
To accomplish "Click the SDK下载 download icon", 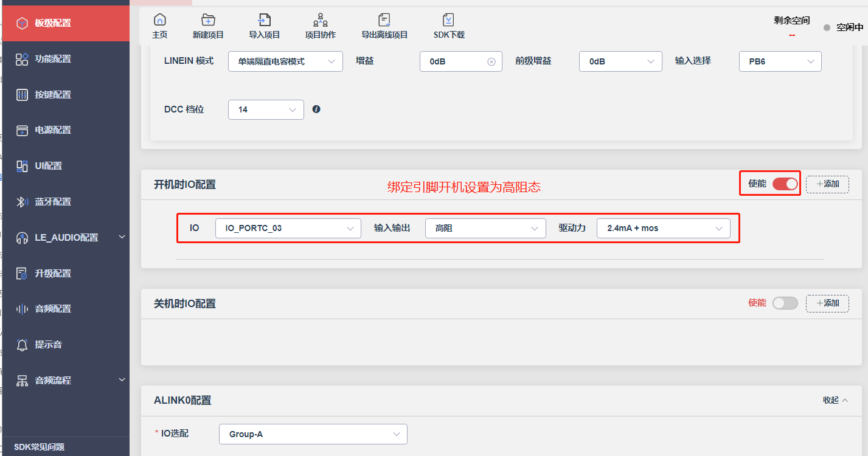I will [x=448, y=19].
